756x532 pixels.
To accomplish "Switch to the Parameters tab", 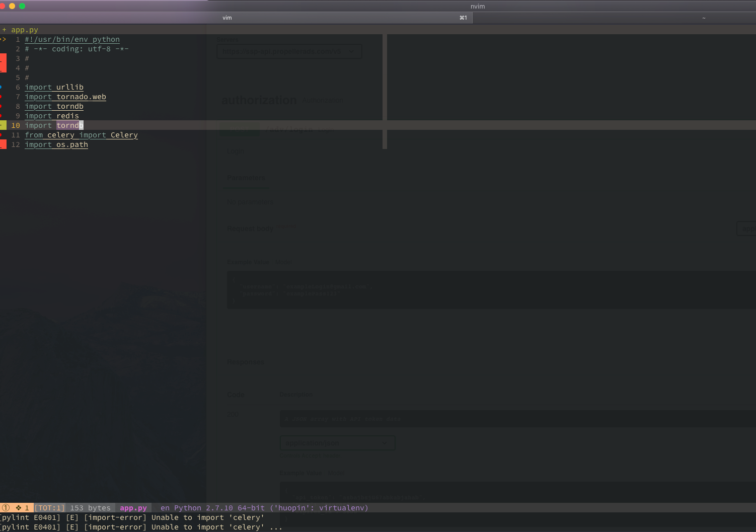I will 246,178.
